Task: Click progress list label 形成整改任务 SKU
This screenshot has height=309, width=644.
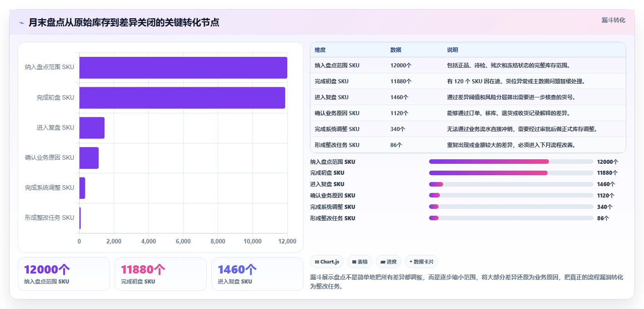Action: point(333,218)
